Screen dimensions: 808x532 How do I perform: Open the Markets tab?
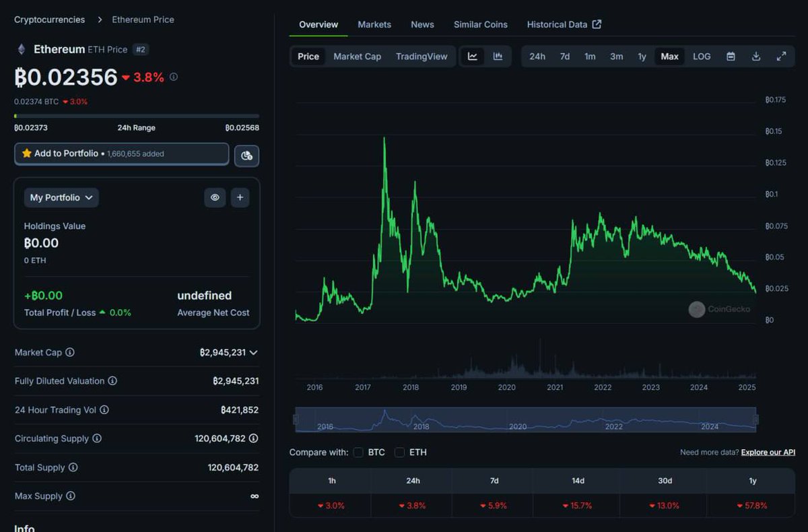(374, 24)
